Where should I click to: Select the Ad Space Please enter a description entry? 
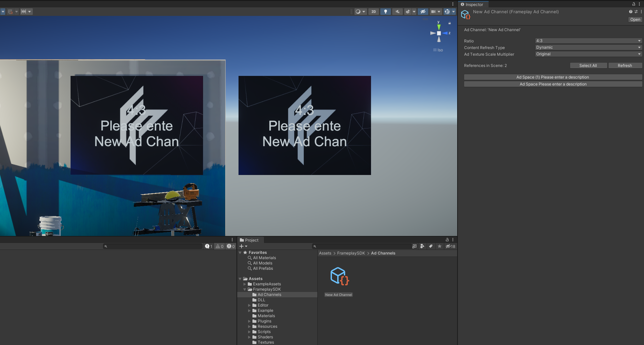click(x=553, y=84)
